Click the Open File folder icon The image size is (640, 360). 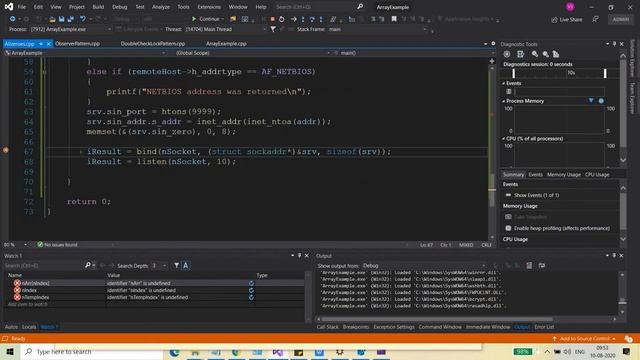click(x=52, y=19)
